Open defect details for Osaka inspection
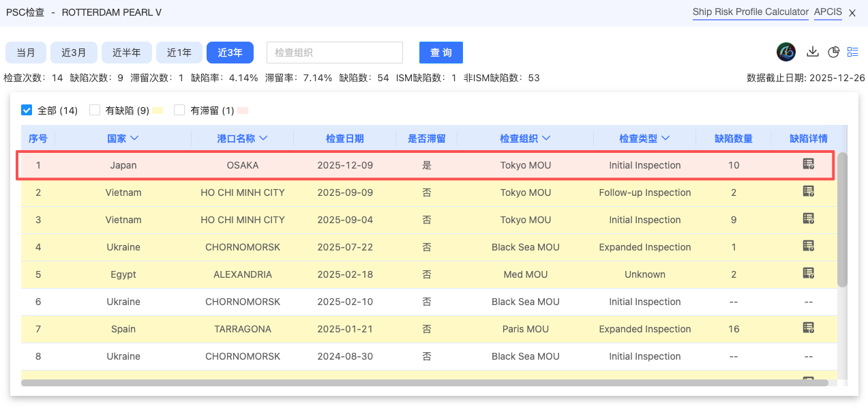The image size is (868, 417). point(808,164)
